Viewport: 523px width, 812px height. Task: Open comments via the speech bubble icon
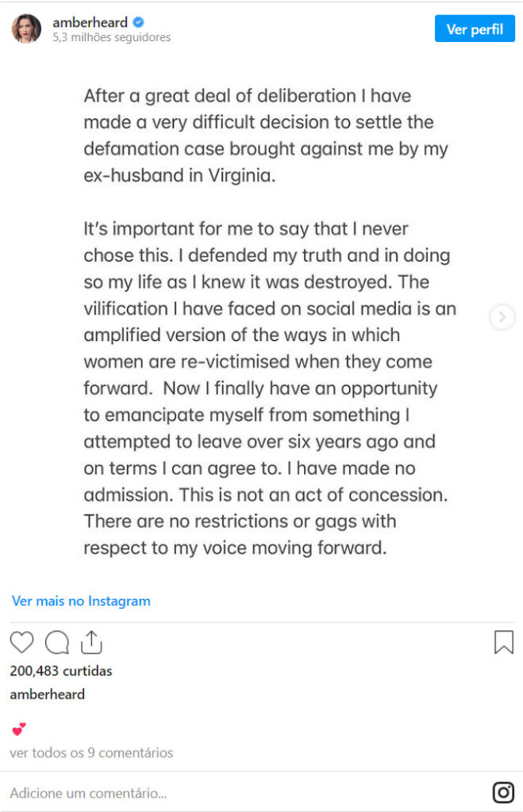(57, 642)
